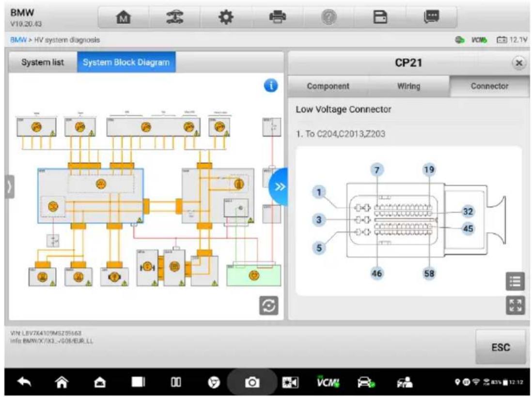Click pin 45 label on connector

click(468, 229)
